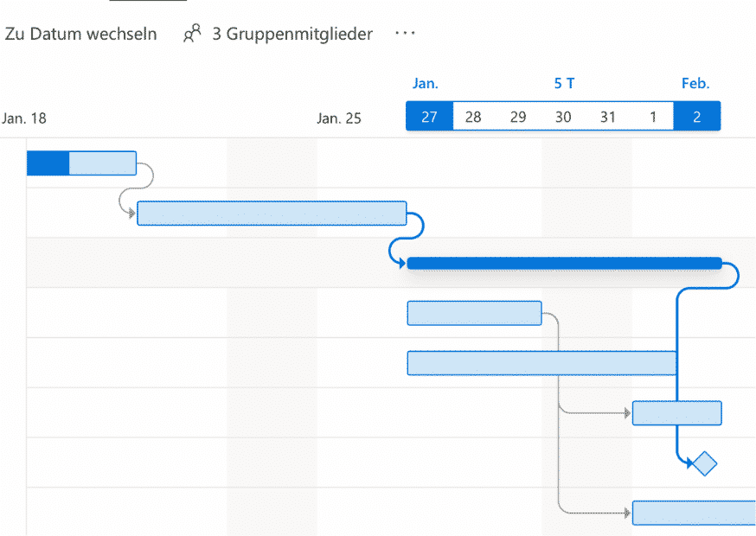Screen dimensions: 756x536
Task: Select the long fifth row task bar
Action: [x=541, y=363]
